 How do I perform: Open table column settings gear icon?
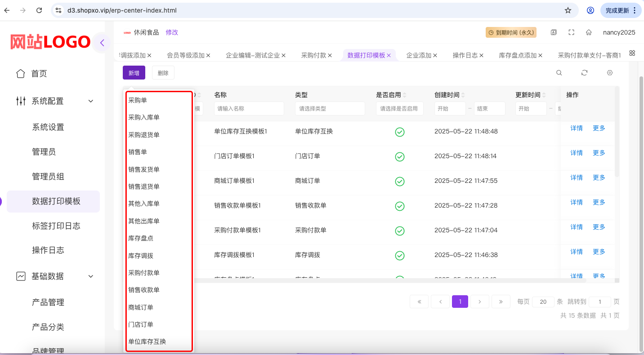(x=610, y=73)
